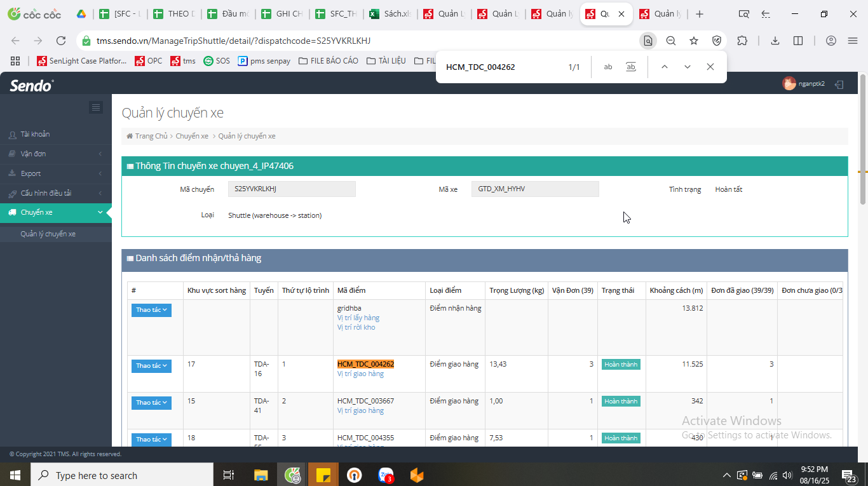
Task: Reload the page with the refresh icon
Action: 61,41
